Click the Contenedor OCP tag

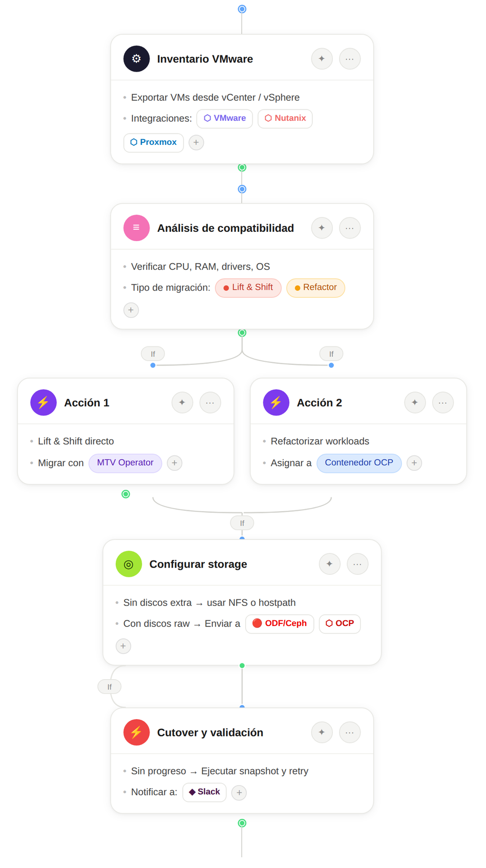coord(359,463)
